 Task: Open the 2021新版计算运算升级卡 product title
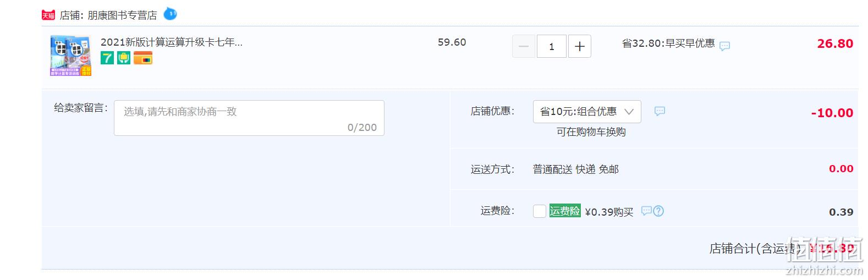[x=172, y=42]
